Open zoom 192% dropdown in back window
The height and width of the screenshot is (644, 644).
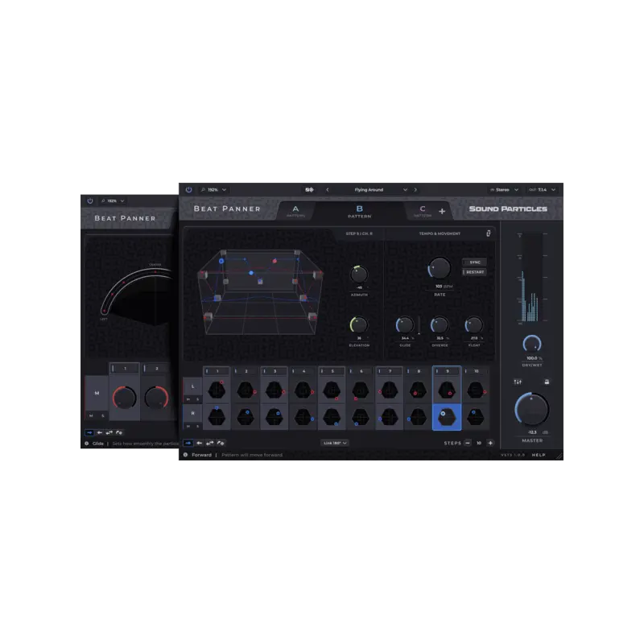point(113,200)
